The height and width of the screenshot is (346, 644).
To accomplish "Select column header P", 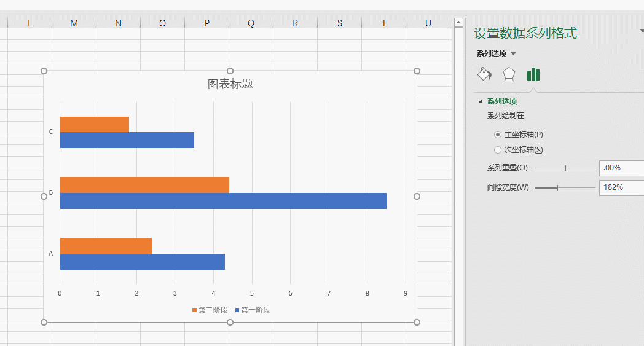I will point(207,23).
